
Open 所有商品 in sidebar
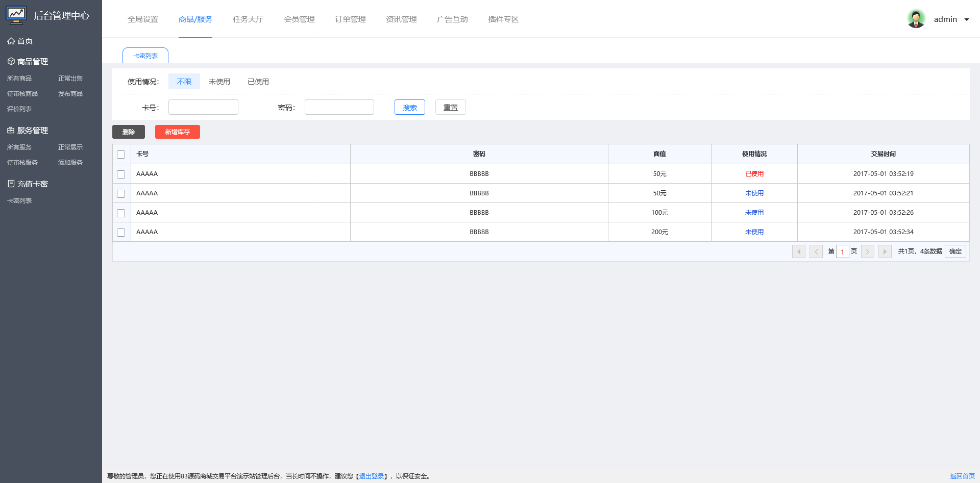(x=19, y=79)
